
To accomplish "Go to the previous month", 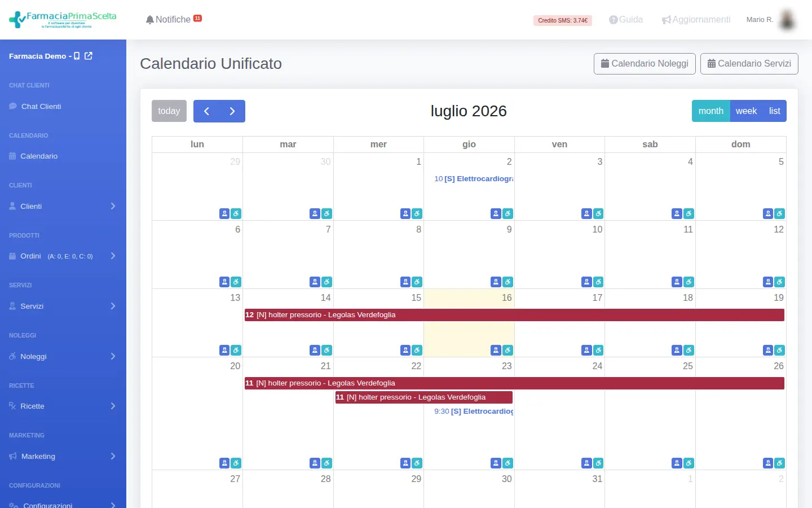I will (206, 111).
